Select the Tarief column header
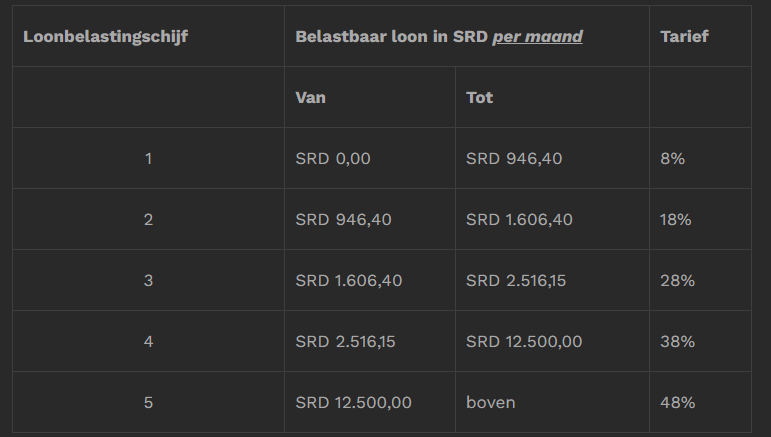771x437 pixels. [x=684, y=37]
